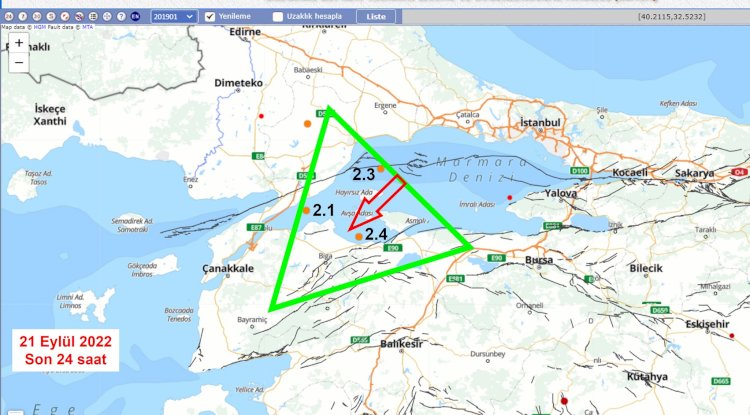The width and height of the screenshot is (750, 415).
Task: Click the Kütahya label on map
Action: (647, 377)
